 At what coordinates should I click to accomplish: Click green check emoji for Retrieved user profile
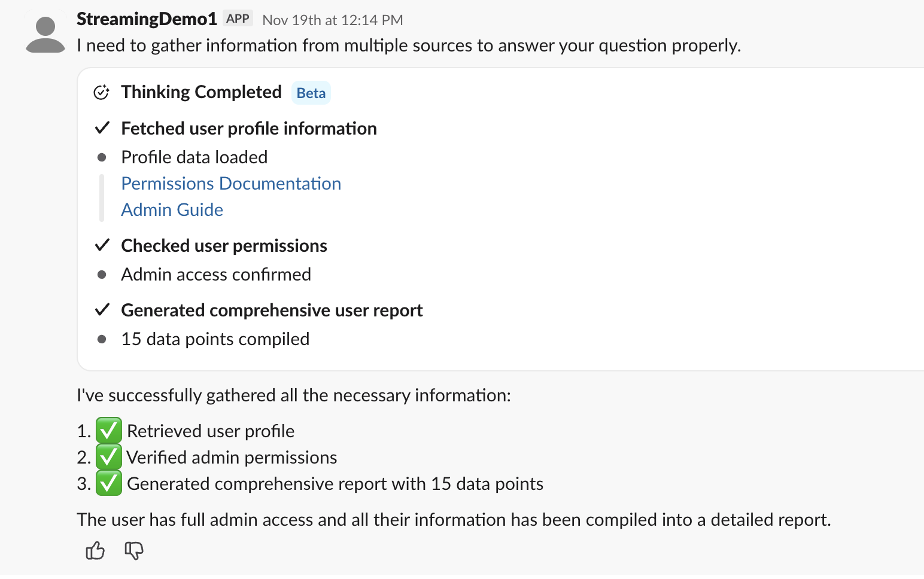[109, 431]
